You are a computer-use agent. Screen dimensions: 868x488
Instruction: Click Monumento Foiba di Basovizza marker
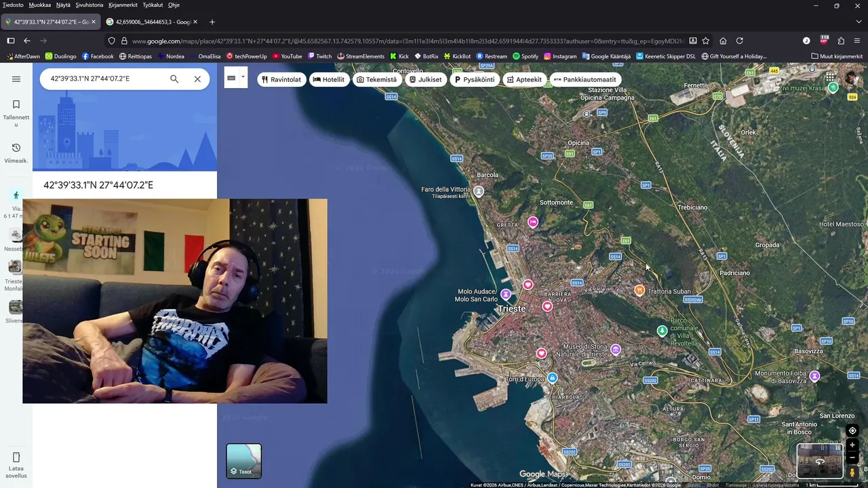click(x=814, y=375)
